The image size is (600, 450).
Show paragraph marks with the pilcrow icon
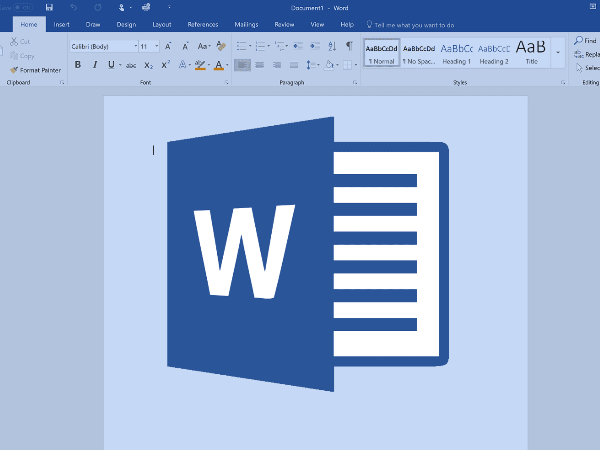click(349, 46)
